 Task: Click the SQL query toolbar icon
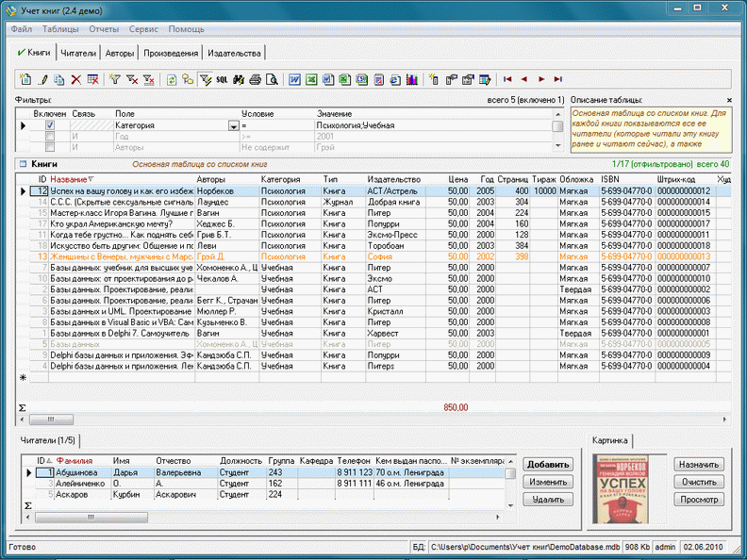pos(222,80)
